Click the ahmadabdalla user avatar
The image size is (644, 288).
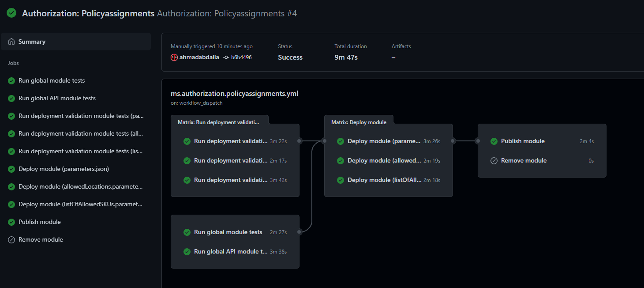[x=174, y=57]
